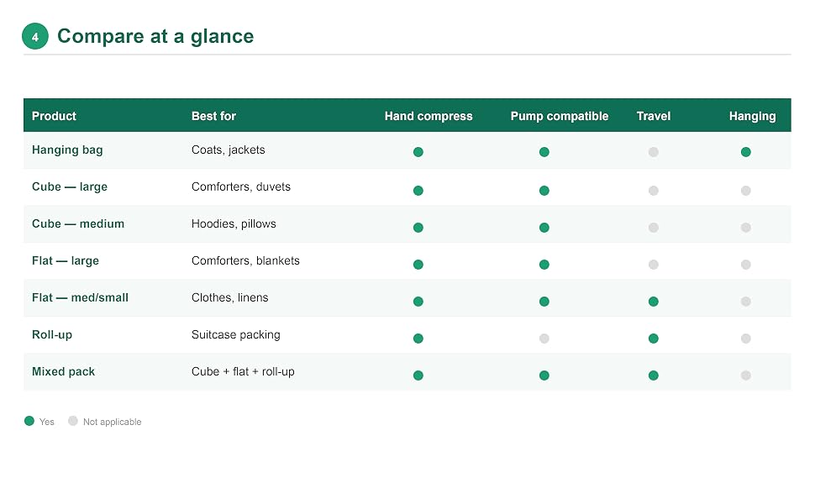Viewport: 815px width, 504px height.
Task: Click the Hand compress dot for Roll-up
Action: [418, 339]
